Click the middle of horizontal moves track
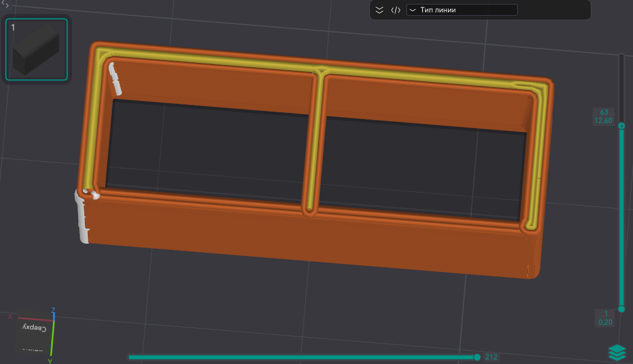 point(302,357)
